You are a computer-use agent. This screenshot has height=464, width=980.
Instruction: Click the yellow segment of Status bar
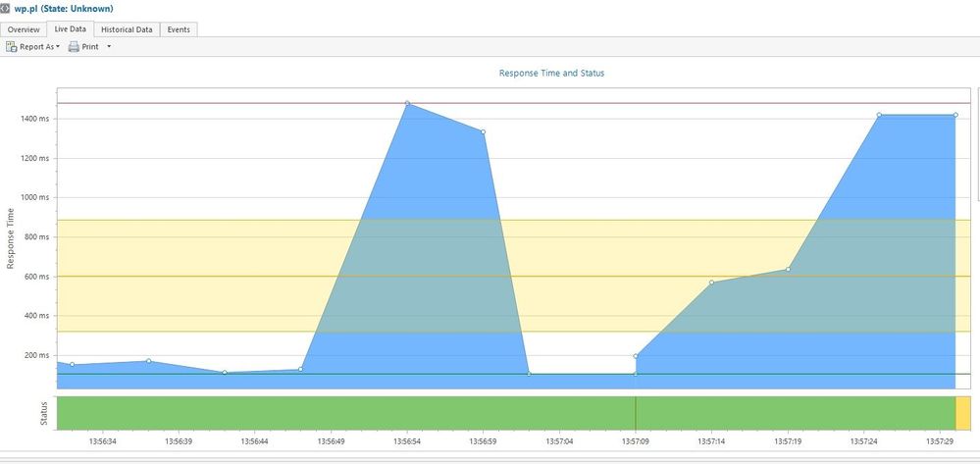962,412
